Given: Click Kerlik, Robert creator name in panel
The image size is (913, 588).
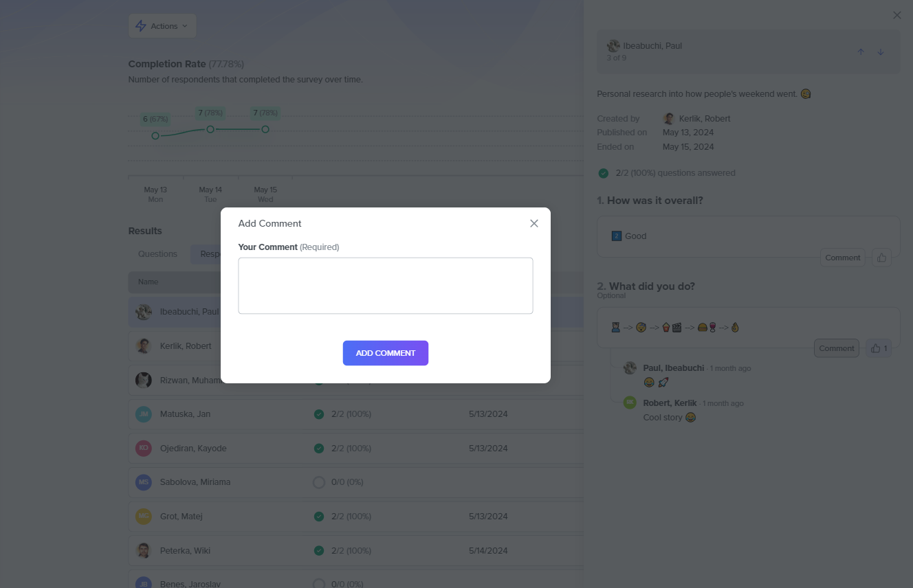Looking at the screenshot, I should pyautogui.click(x=704, y=119).
